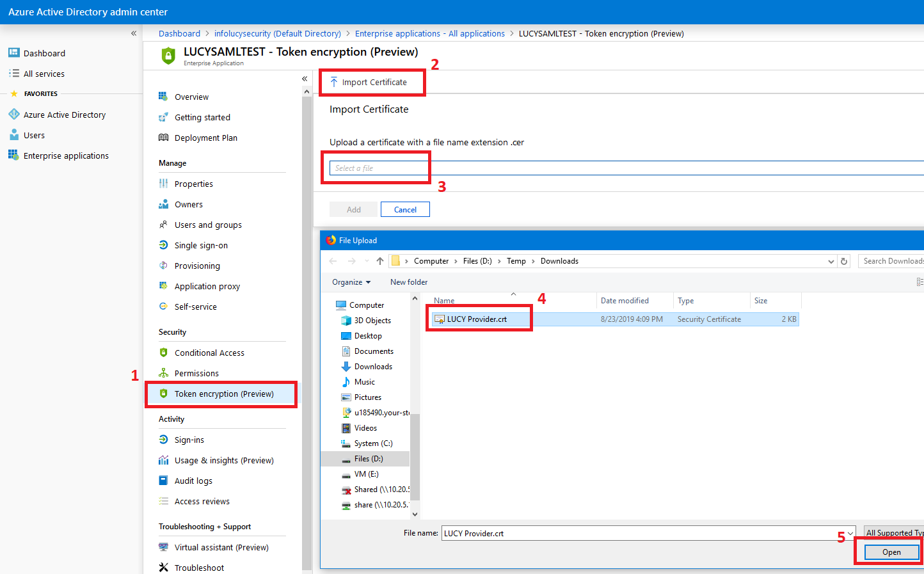Click infolucysecurity (Default Directory) breadcrumb

coord(278,33)
